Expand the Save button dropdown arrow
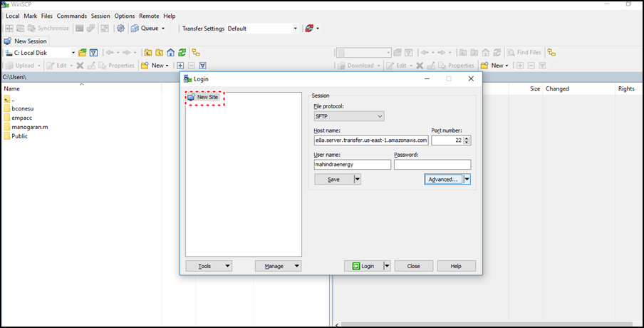The width and height of the screenshot is (644, 328). pos(357,179)
